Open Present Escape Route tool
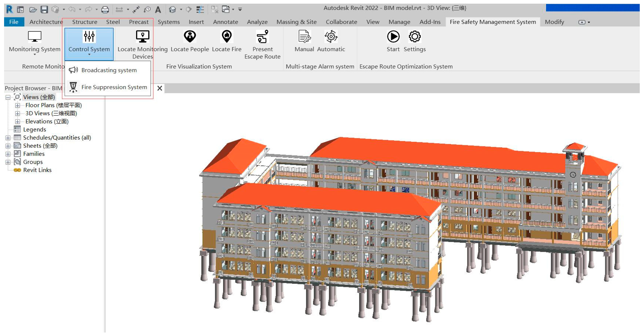This screenshot has width=644, height=336. click(262, 37)
